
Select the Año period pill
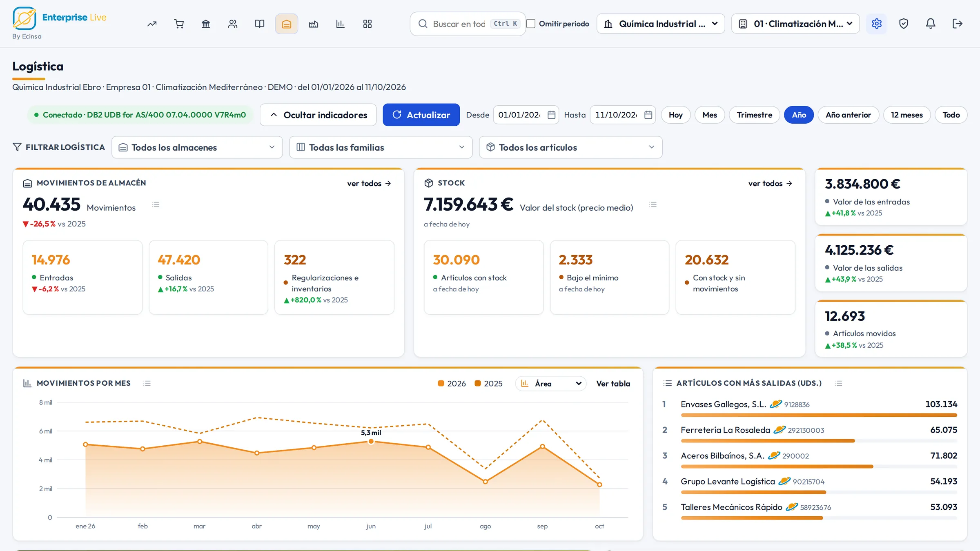(x=799, y=115)
